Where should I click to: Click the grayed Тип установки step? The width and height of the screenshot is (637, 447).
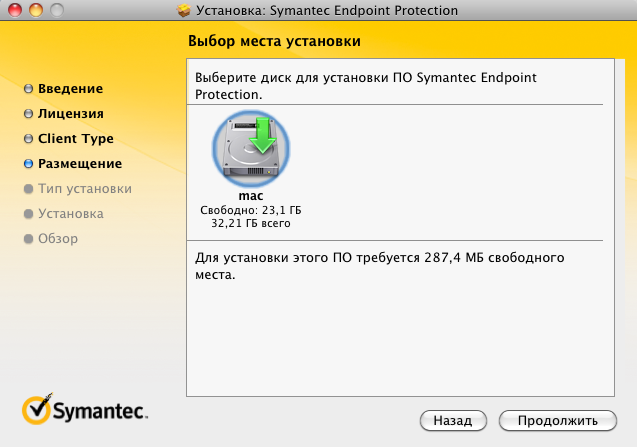[84, 189]
